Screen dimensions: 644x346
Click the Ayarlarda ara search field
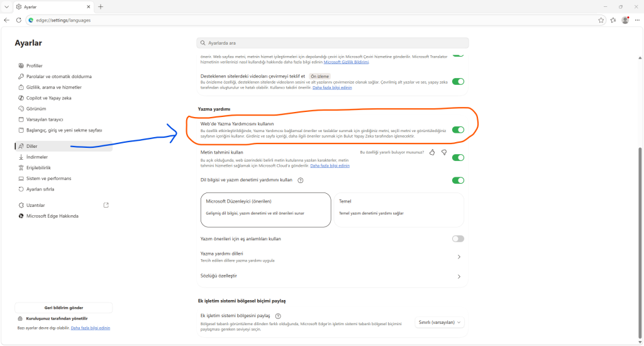coord(333,43)
